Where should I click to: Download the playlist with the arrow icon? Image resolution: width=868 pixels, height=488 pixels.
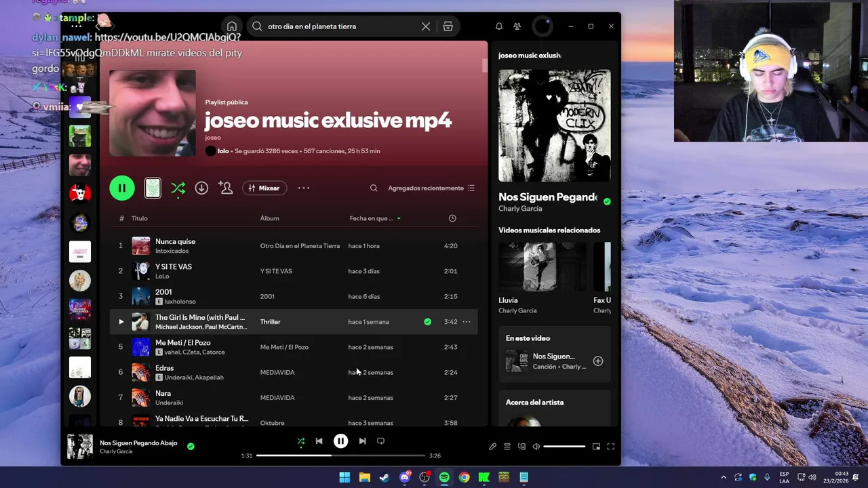[201, 188]
